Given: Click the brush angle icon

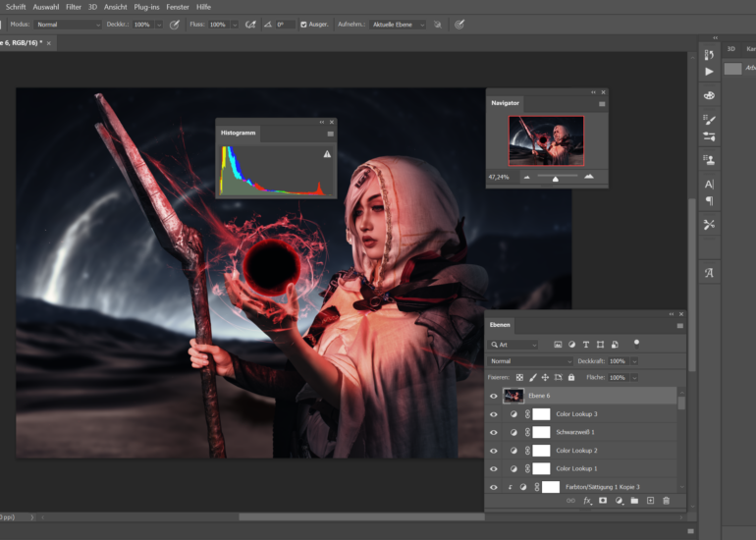Looking at the screenshot, I should pyautogui.click(x=268, y=25).
